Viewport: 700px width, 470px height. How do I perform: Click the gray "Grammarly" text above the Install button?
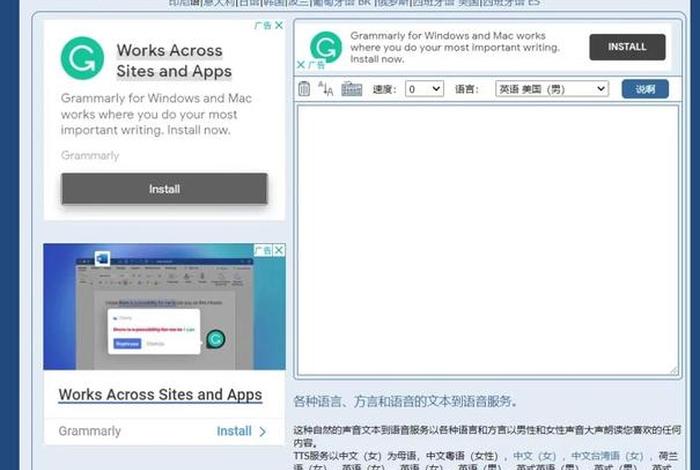point(90,155)
